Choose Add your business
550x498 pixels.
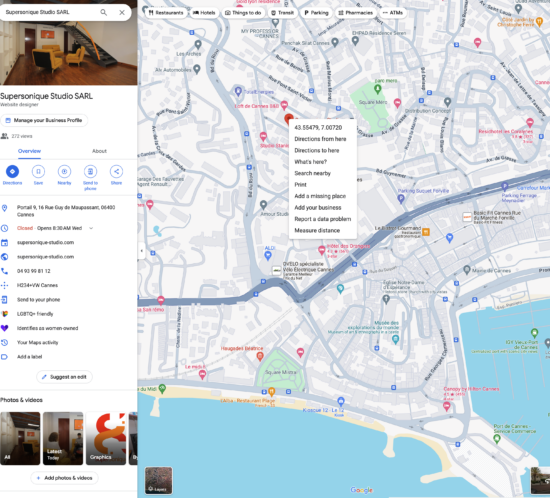coord(318,208)
